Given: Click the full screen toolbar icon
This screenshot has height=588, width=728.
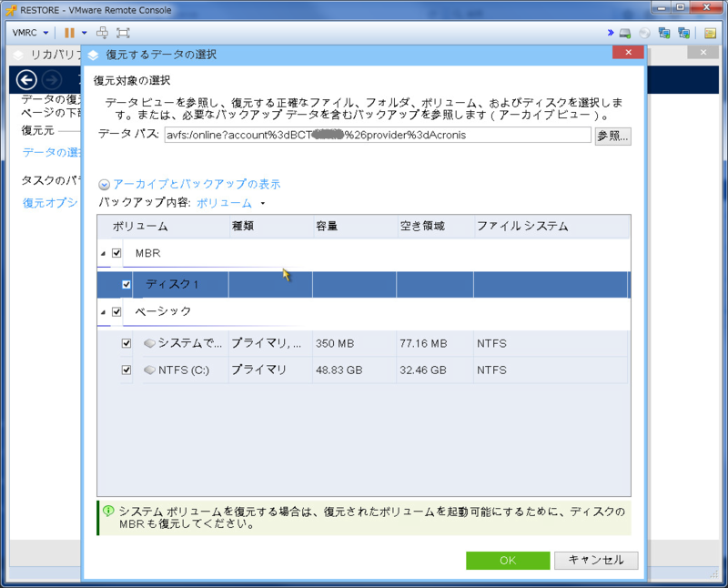Looking at the screenshot, I should pos(123,33).
